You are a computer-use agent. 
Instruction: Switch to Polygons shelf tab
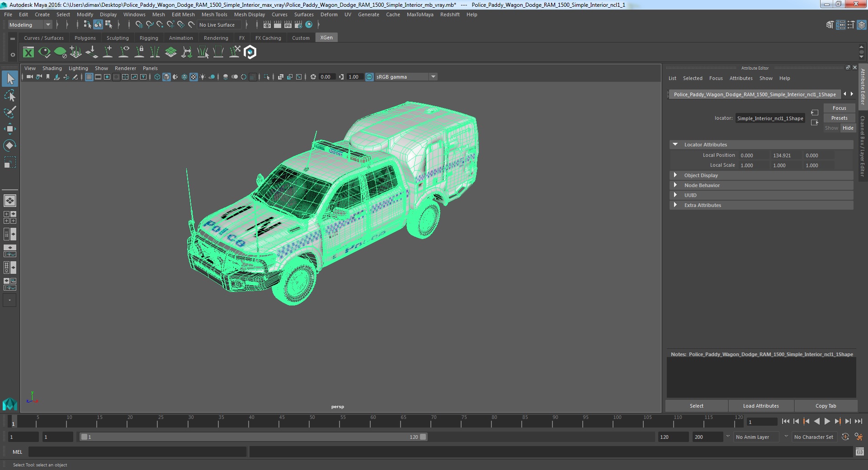click(x=85, y=38)
